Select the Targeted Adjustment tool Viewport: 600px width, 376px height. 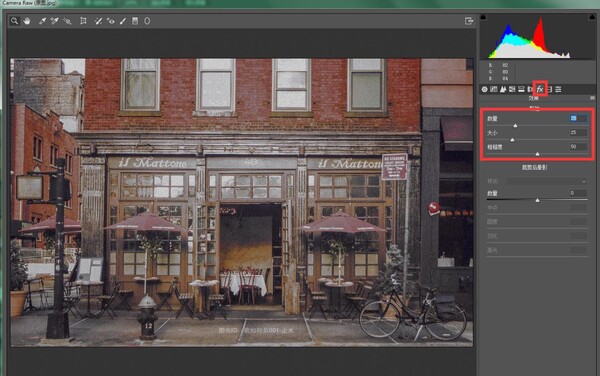67,21
